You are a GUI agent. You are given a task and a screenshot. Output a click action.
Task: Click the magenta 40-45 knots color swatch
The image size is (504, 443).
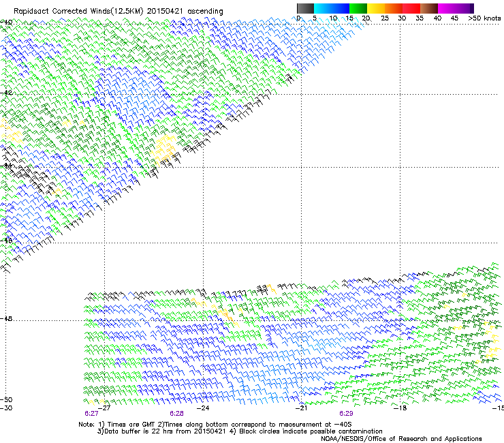pos(447,8)
